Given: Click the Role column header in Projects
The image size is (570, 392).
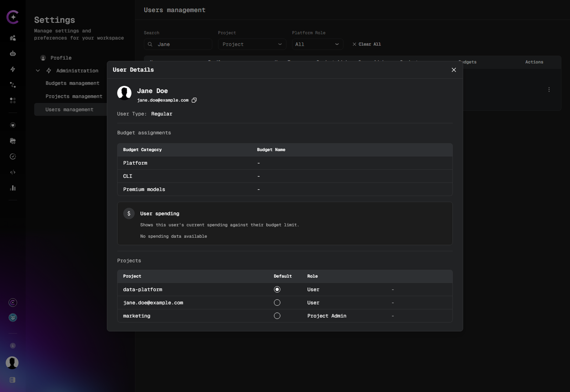Looking at the screenshot, I should pos(312,276).
